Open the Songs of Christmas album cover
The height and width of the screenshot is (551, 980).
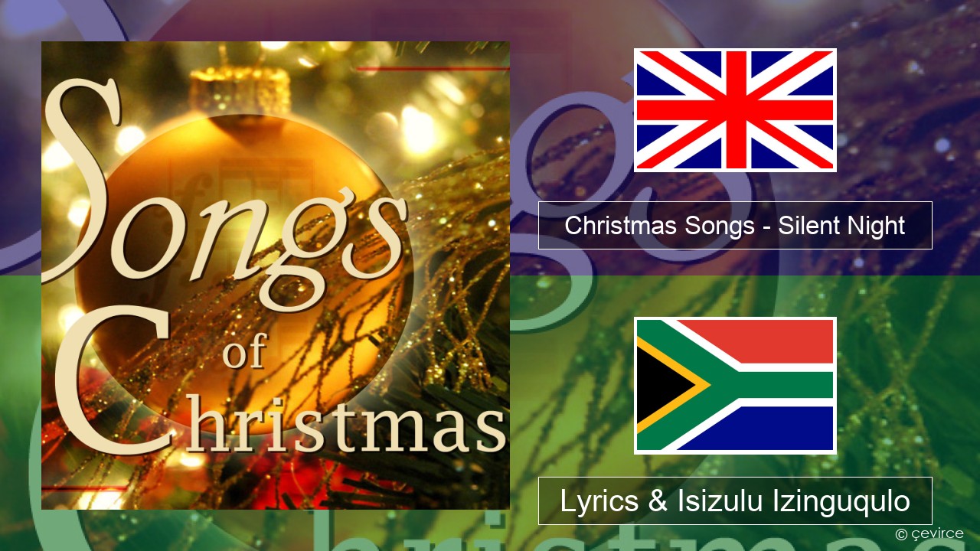(x=276, y=275)
